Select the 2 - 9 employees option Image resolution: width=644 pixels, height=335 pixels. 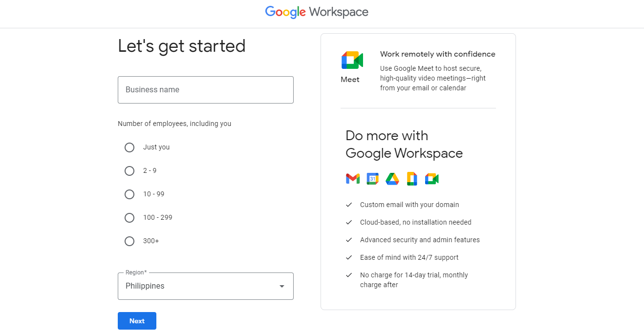[129, 171]
